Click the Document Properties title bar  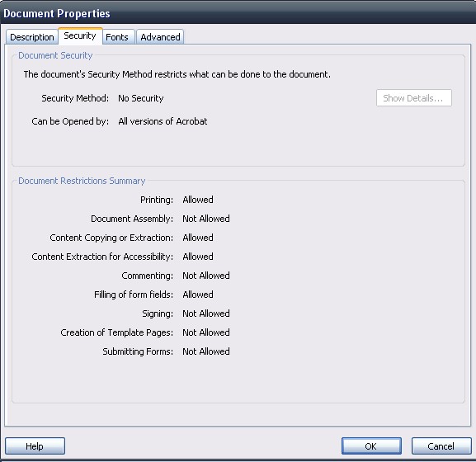click(x=238, y=13)
